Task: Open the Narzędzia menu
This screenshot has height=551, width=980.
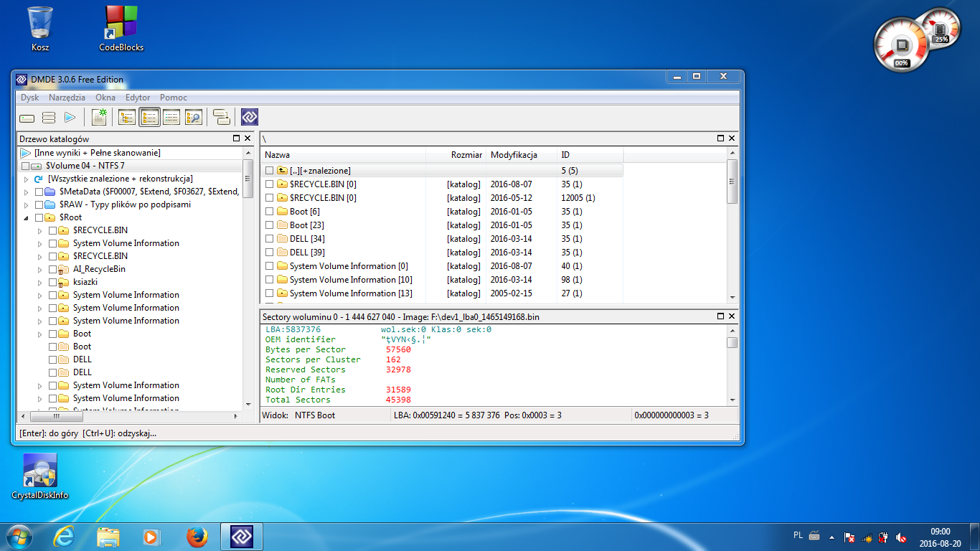Action: (67, 98)
